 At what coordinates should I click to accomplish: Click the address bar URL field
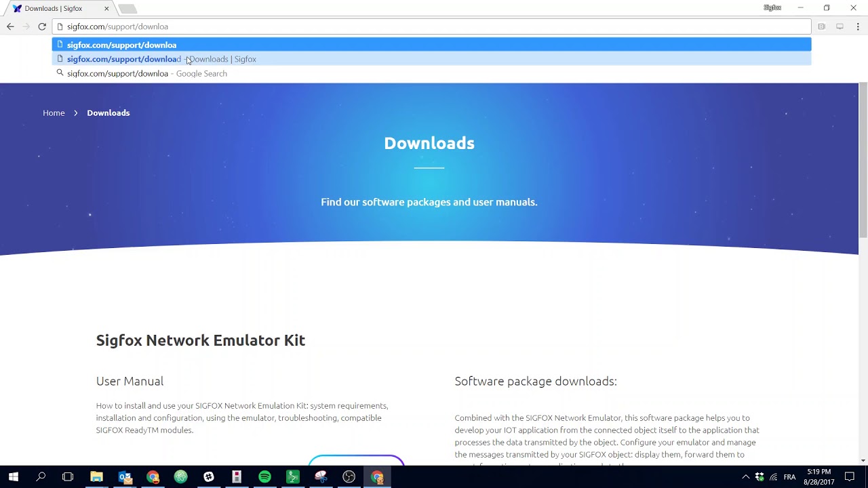click(434, 26)
